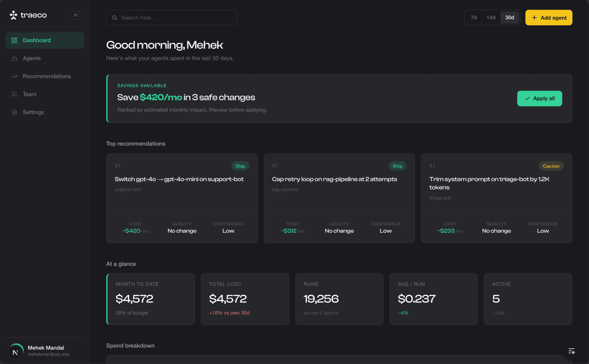Select the 14d time range
The width and height of the screenshot is (589, 364).
[491, 18]
